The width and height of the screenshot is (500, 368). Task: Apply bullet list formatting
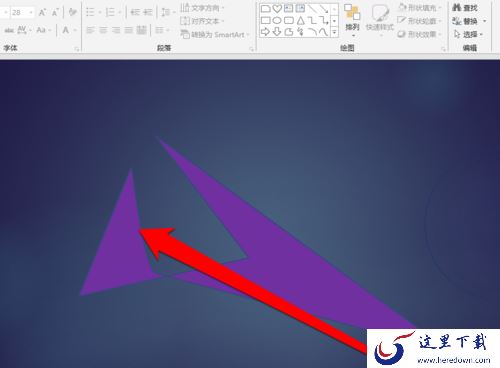90,13
